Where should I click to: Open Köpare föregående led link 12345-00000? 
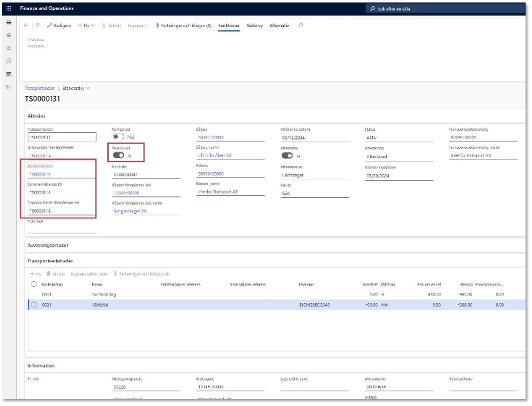click(127, 193)
